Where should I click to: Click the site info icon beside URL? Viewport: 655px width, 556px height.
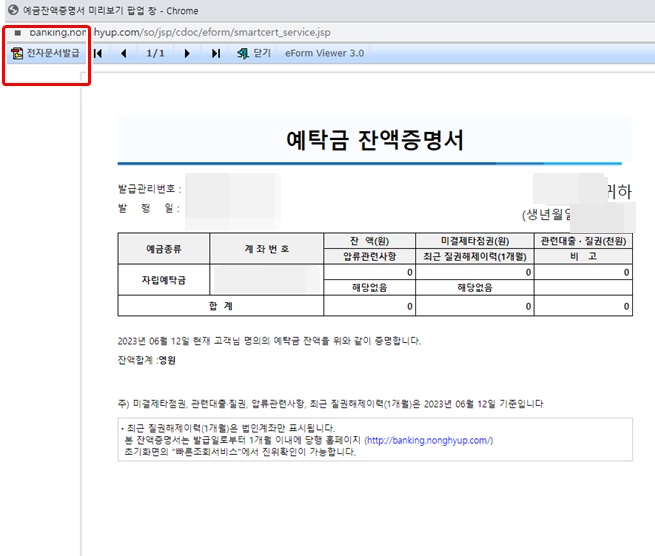pos(18,33)
